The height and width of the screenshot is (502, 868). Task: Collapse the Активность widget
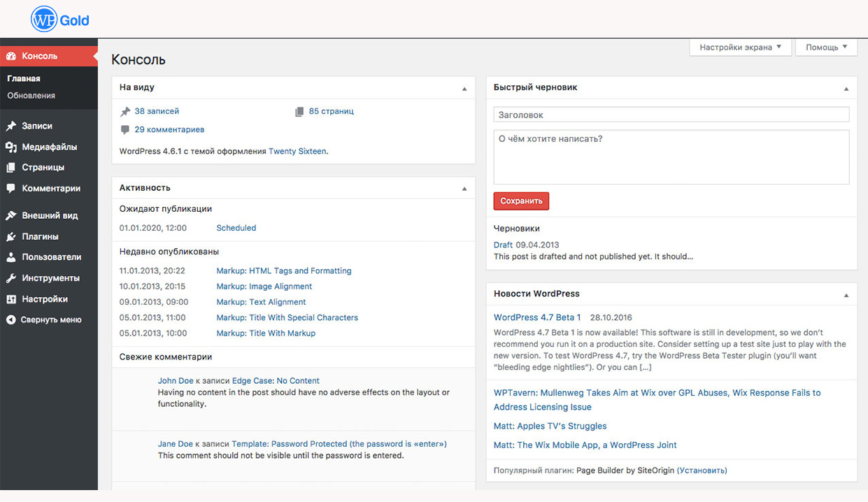(x=464, y=189)
